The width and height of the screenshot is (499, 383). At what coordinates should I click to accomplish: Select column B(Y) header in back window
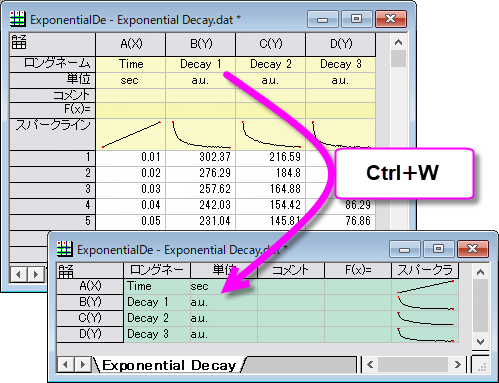coord(201,44)
